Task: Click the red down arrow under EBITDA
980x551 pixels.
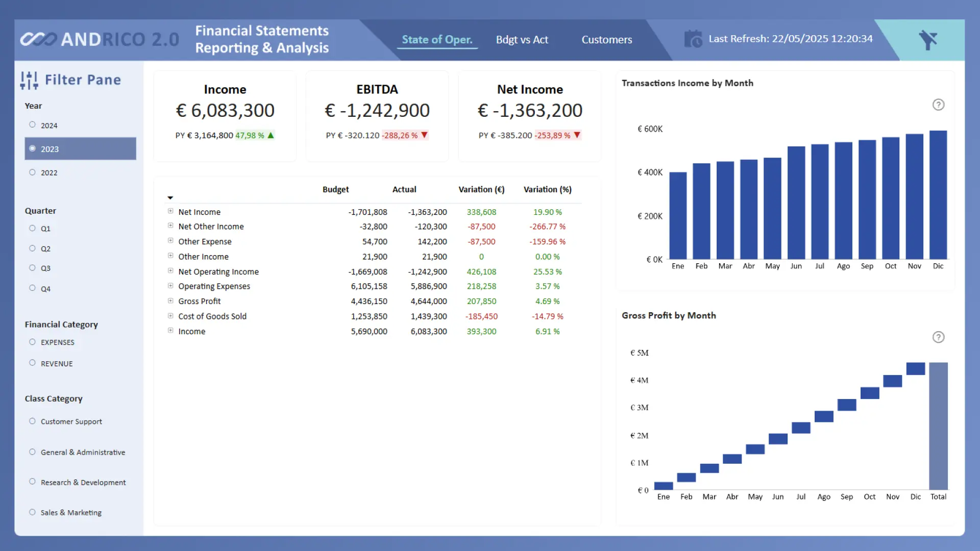Action: 424,135
